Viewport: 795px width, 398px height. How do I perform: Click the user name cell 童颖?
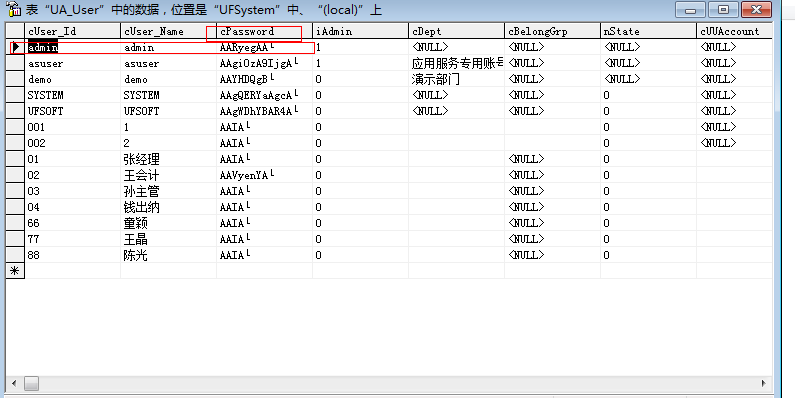[x=168, y=223]
